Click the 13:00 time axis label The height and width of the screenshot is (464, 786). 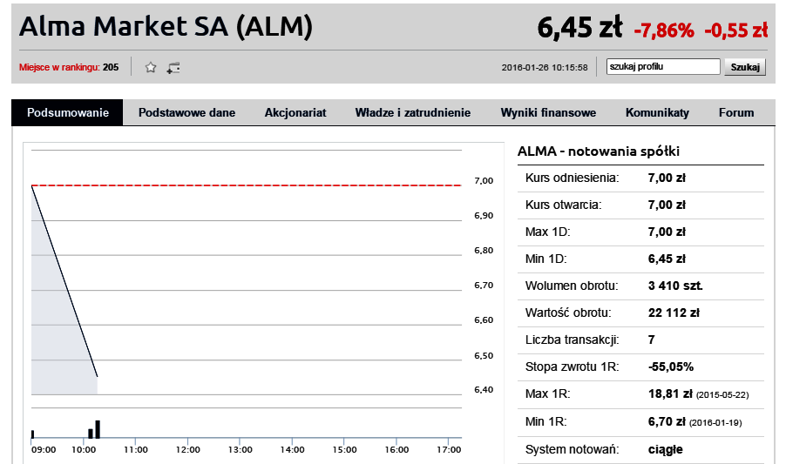pos(240,450)
